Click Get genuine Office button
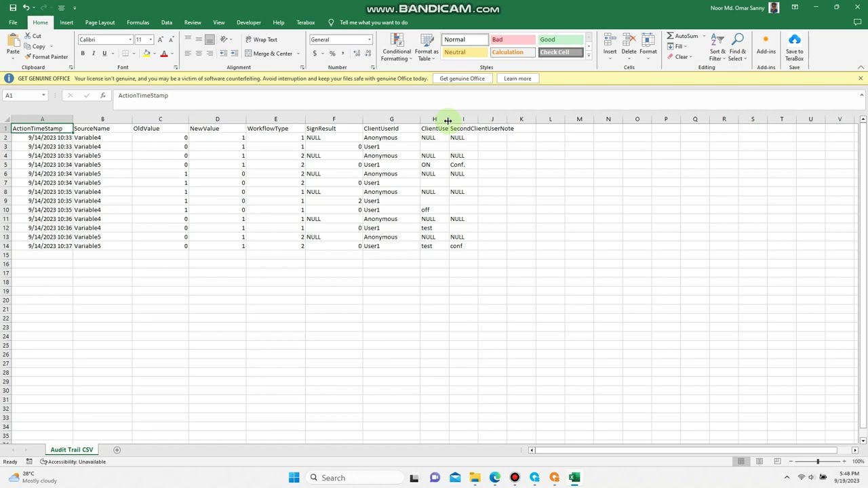The width and height of the screenshot is (868, 488). coord(462,79)
